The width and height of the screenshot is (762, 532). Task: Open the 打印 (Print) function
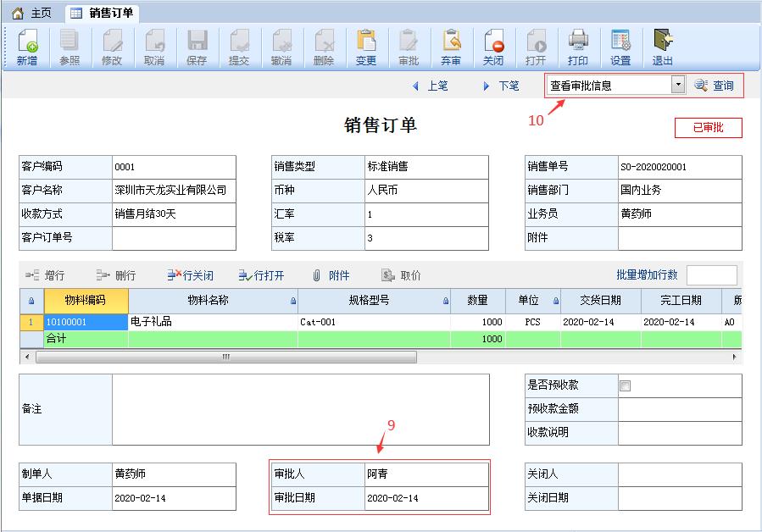578,46
